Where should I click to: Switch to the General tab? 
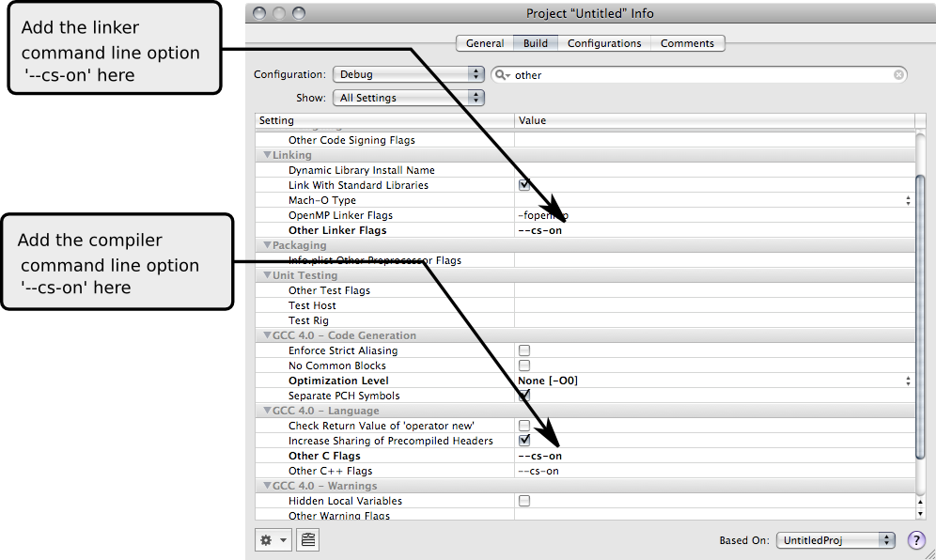click(x=484, y=42)
